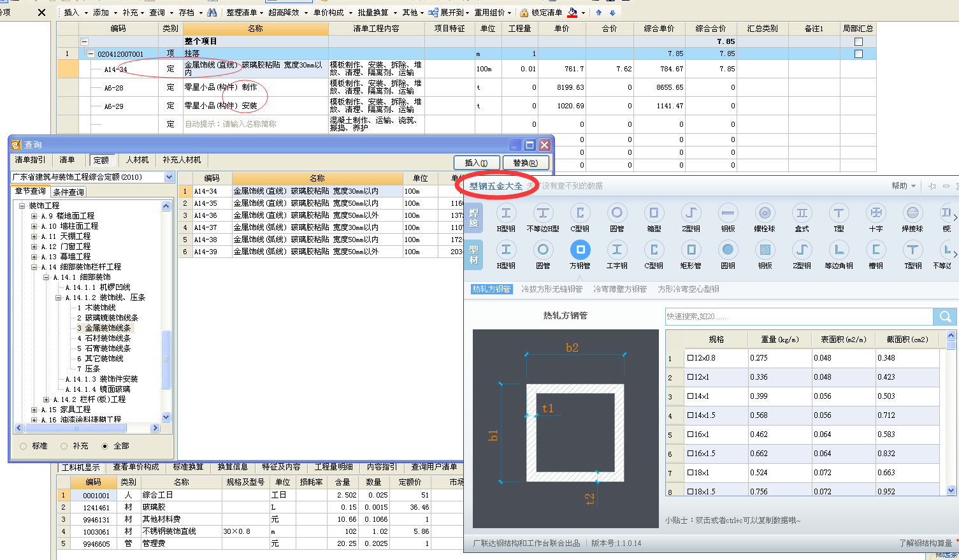Tick 局部汇总 checkbox for 整个项目 row
959x560 pixels.
[x=858, y=41]
